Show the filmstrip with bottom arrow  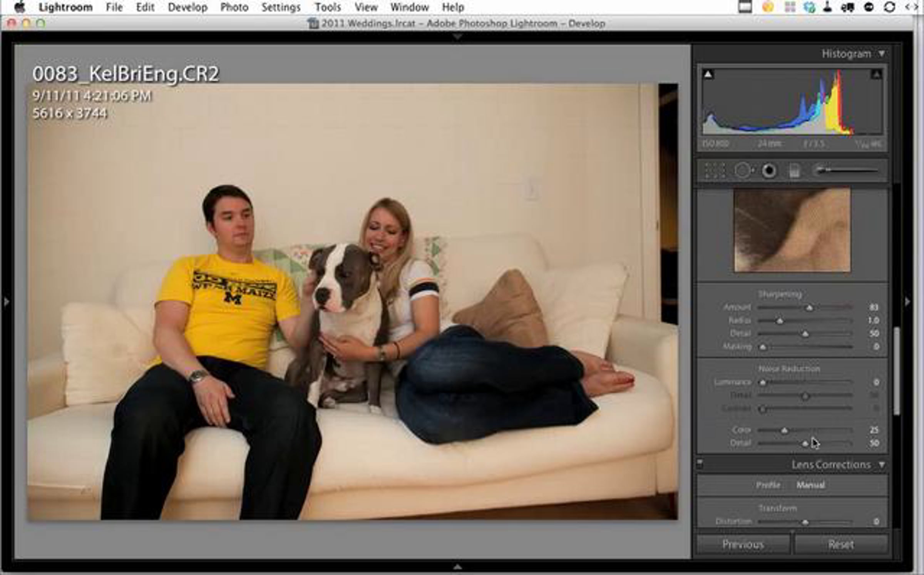[x=457, y=567]
